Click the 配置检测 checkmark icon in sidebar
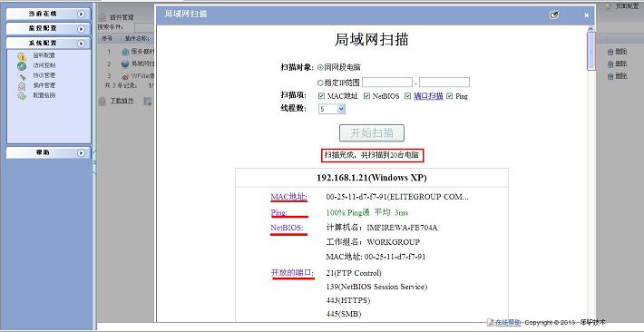Viewport: 644px width, 332px height. click(x=22, y=96)
